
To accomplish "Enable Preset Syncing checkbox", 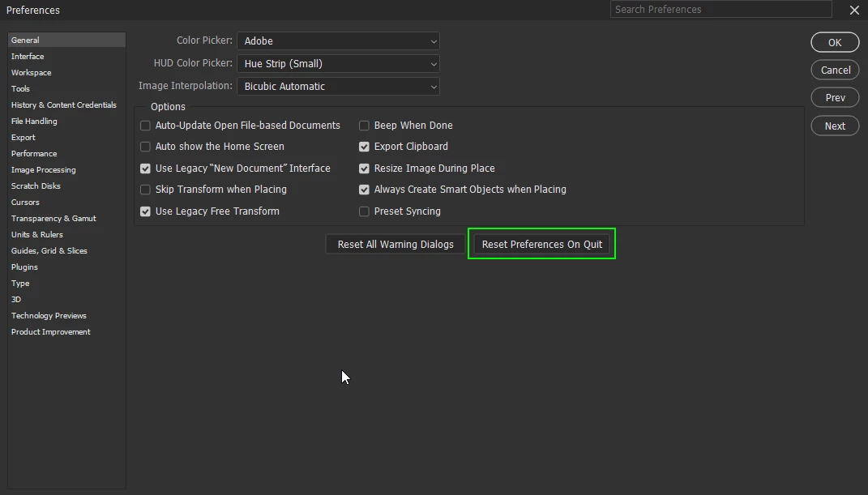I will point(364,211).
